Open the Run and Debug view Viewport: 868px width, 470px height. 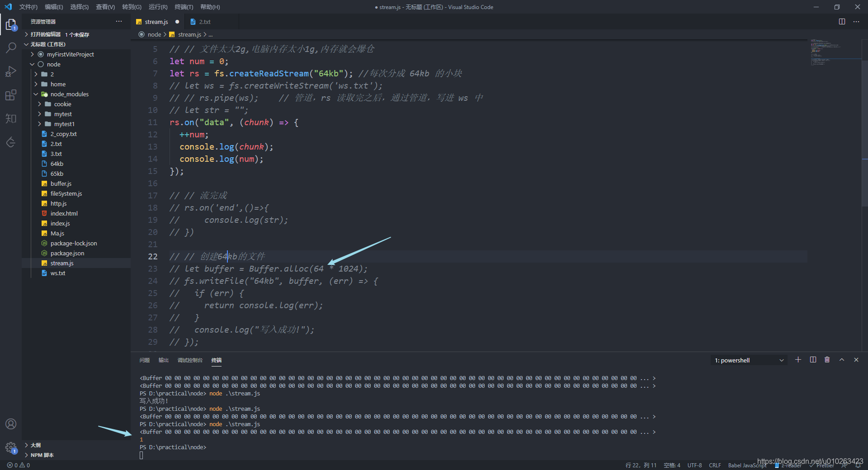click(11, 71)
